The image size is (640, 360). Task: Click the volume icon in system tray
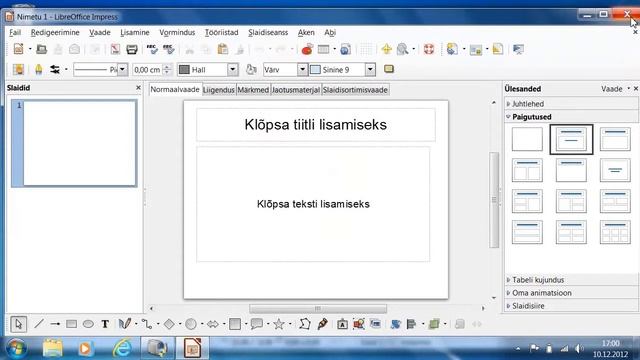pos(579,349)
